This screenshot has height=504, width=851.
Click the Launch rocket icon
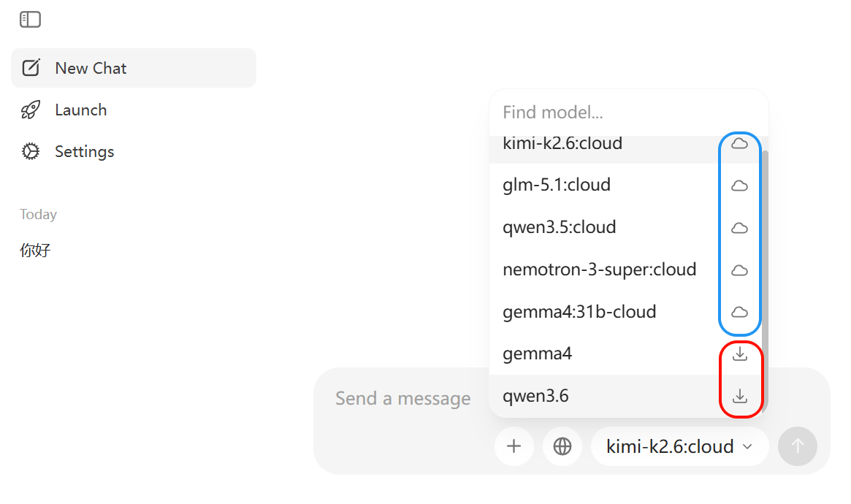click(x=31, y=110)
